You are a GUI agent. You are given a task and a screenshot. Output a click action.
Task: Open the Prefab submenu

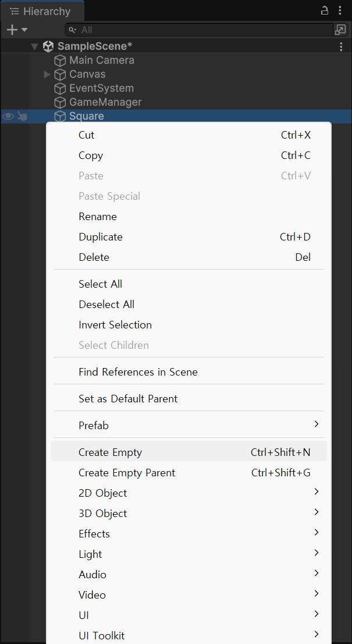(189, 426)
